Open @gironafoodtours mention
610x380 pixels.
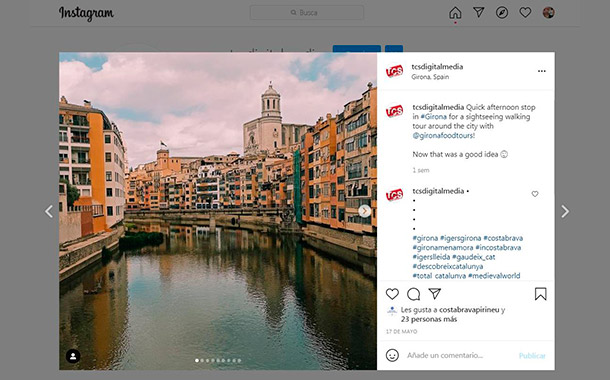[x=443, y=136]
